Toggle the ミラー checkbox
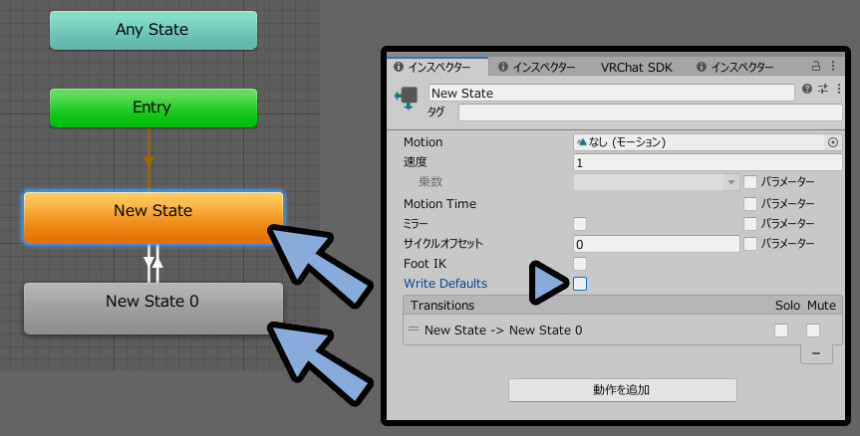The width and height of the screenshot is (860, 436). point(580,224)
